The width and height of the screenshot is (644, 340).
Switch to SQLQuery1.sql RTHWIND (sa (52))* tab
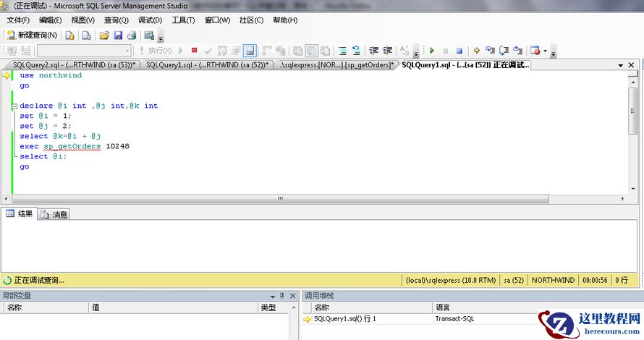[x=207, y=65]
